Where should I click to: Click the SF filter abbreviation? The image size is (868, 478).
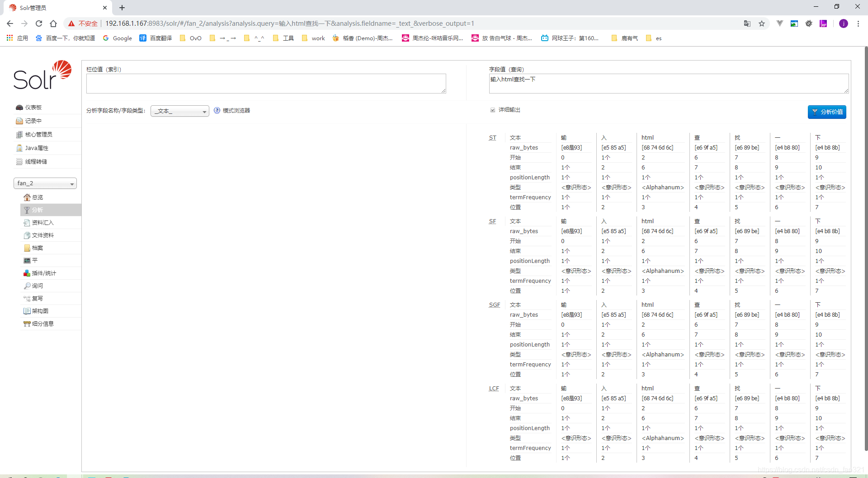[493, 221]
